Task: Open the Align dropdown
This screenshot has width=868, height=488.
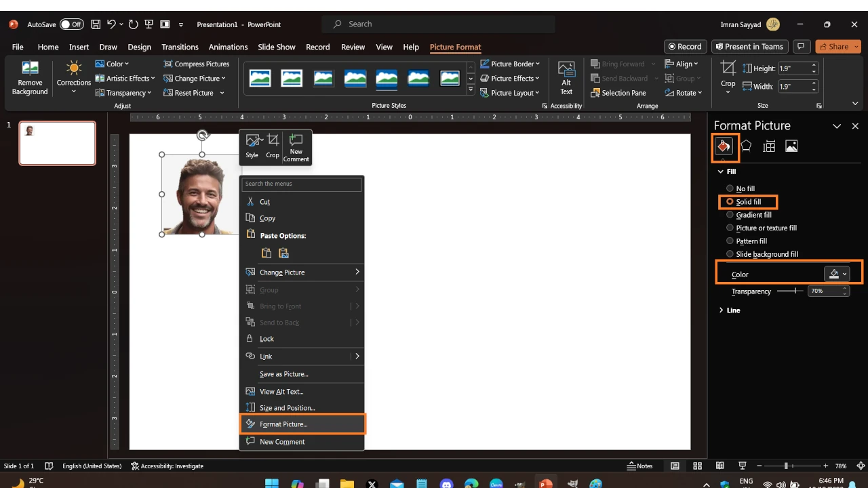Action: (682, 64)
